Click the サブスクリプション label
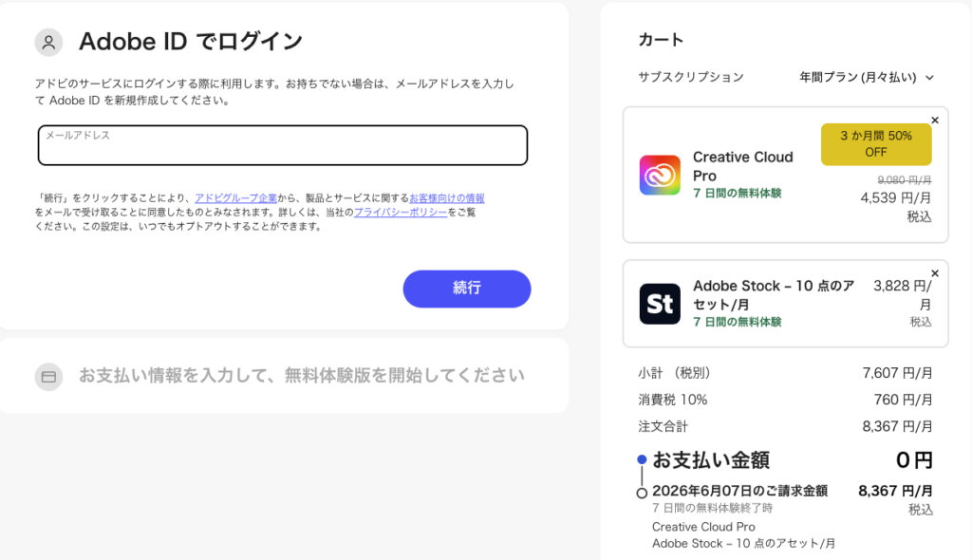972x560 pixels. pos(691,77)
